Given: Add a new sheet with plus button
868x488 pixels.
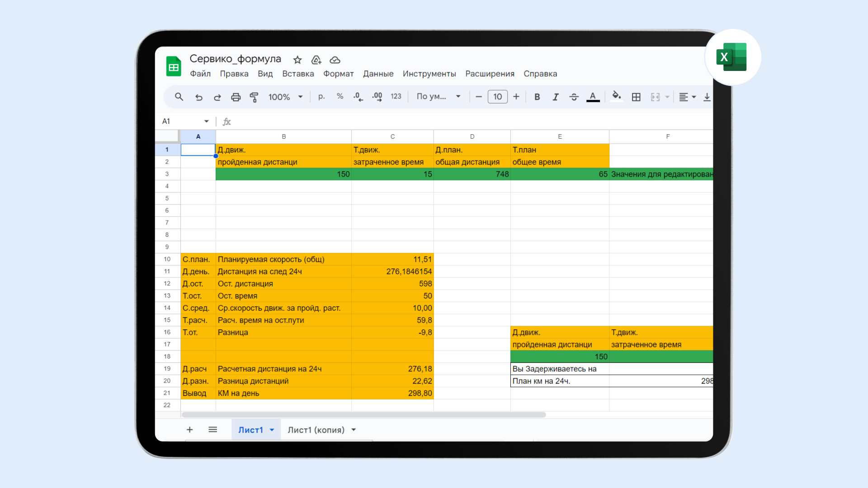Looking at the screenshot, I should click(x=190, y=430).
